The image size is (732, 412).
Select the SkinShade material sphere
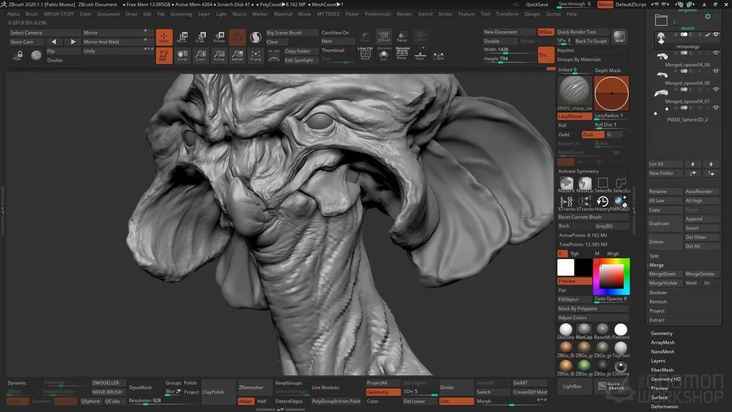point(565,331)
